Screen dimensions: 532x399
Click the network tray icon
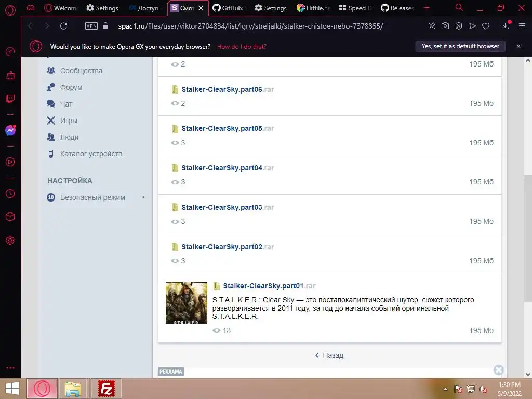[471, 390]
